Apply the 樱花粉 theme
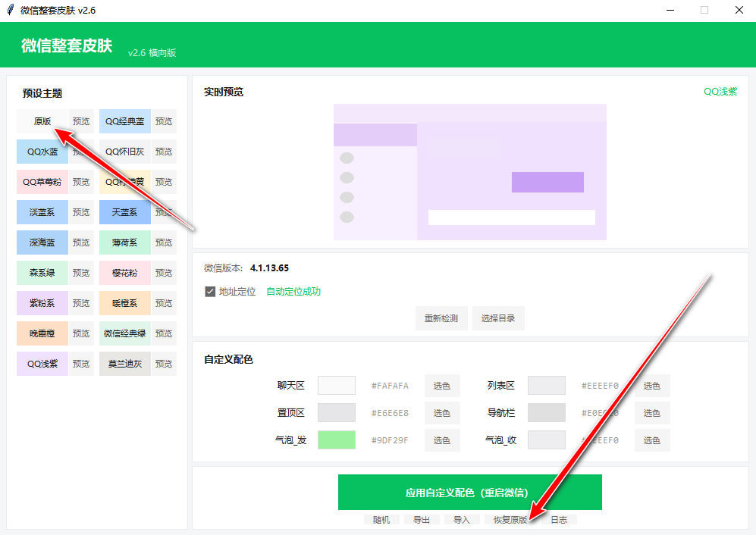 125,273
